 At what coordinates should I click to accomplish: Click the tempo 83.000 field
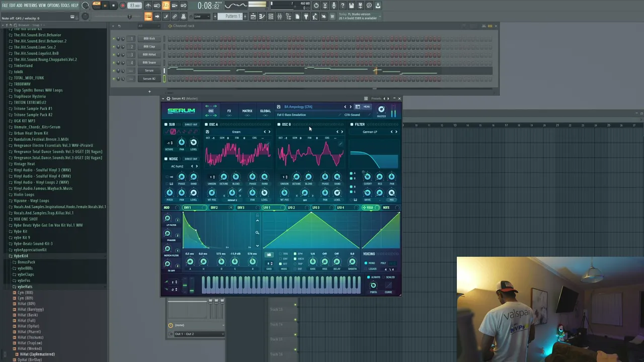pyautogui.click(x=134, y=6)
